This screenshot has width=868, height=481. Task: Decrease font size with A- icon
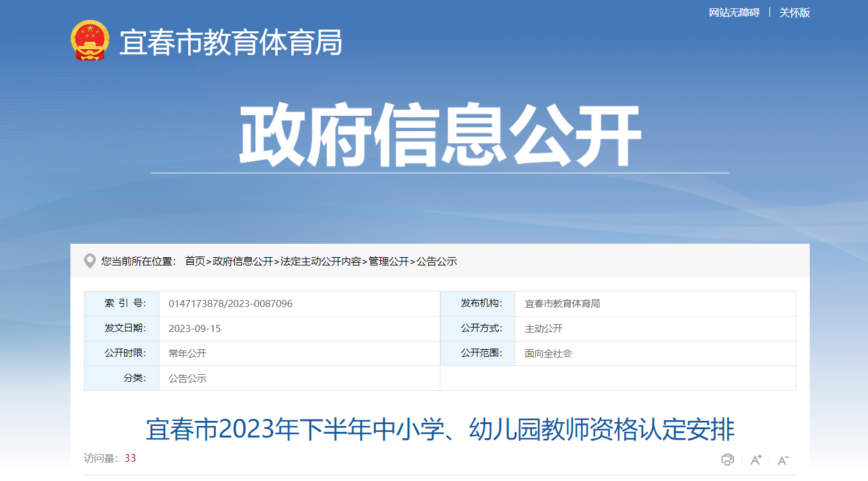pyautogui.click(x=783, y=459)
